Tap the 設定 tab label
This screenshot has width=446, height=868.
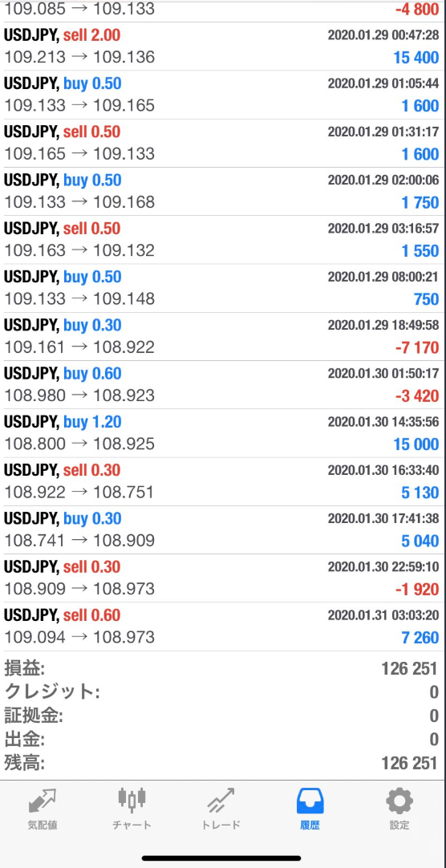pos(399,825)
